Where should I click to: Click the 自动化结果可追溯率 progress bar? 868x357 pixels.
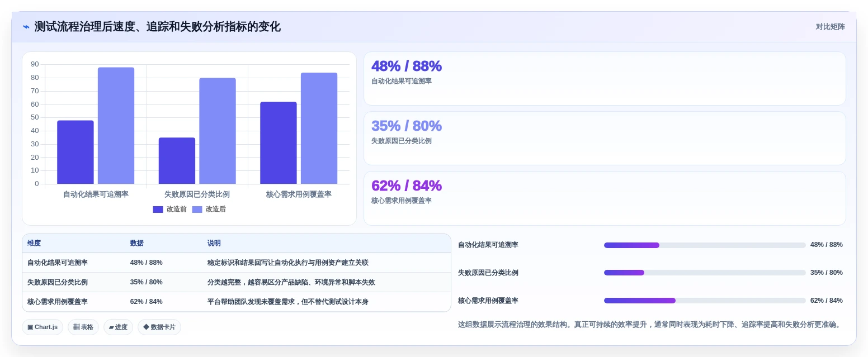click(x=705, y=245)
